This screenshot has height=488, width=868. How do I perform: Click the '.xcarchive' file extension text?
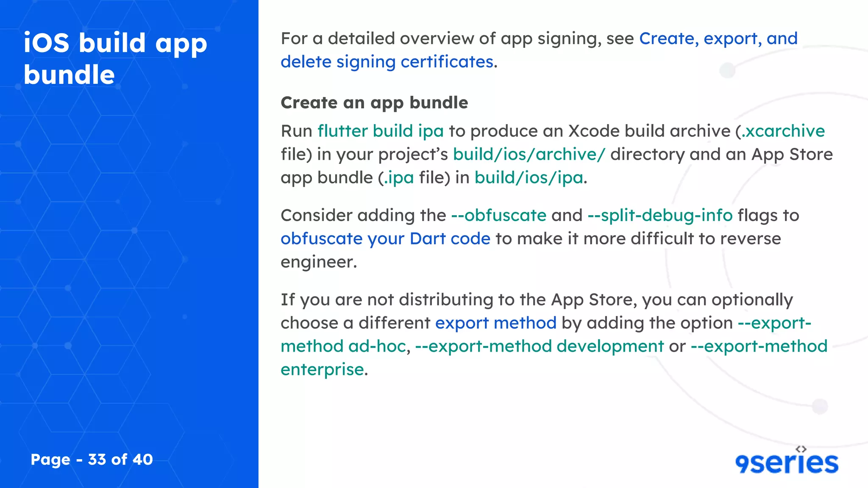[783, 131]
